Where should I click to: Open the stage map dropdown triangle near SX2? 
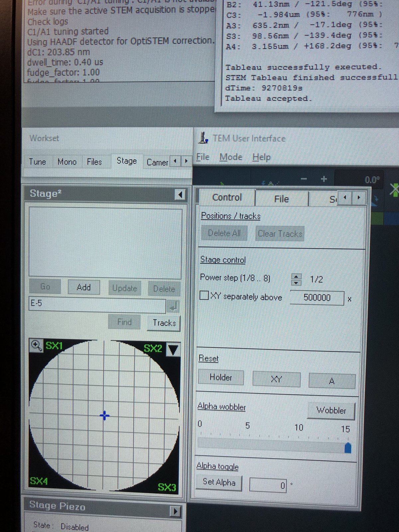click(173, 349)
